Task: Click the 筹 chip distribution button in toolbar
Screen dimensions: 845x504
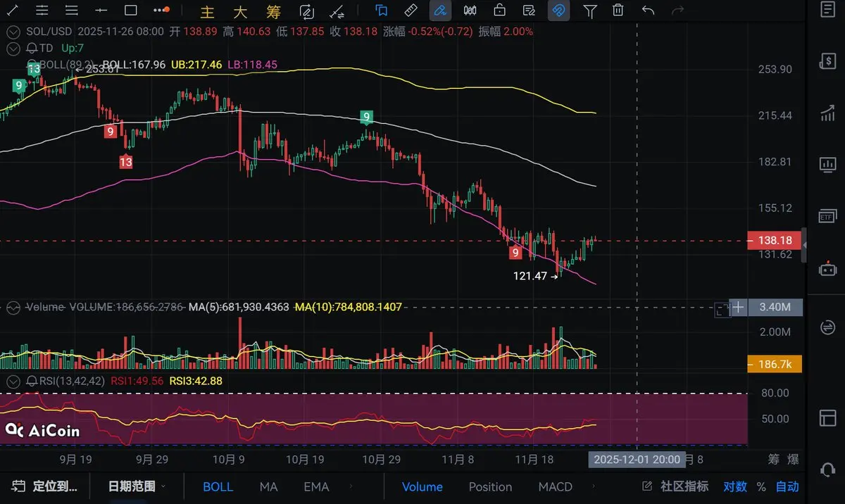Action: 274,12
